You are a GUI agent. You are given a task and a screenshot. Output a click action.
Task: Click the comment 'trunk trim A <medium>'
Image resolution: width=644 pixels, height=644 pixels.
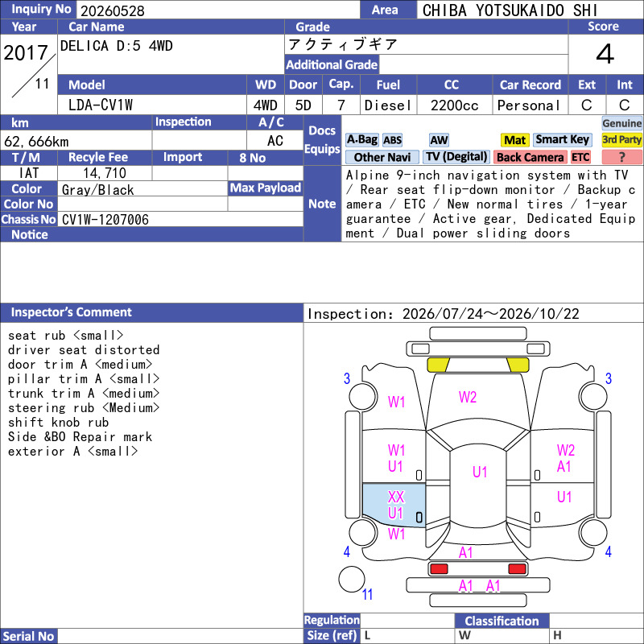tap(84, 394)
